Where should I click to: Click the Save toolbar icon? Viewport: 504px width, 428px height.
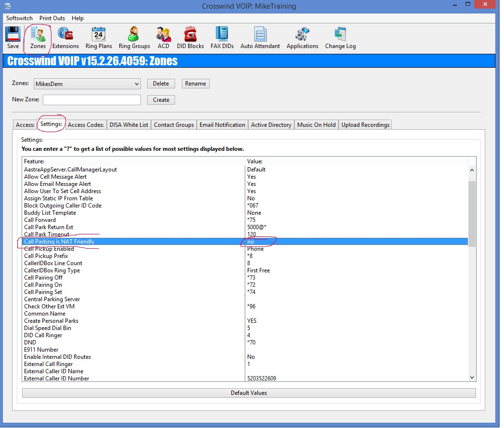click(x=13, y=37)
